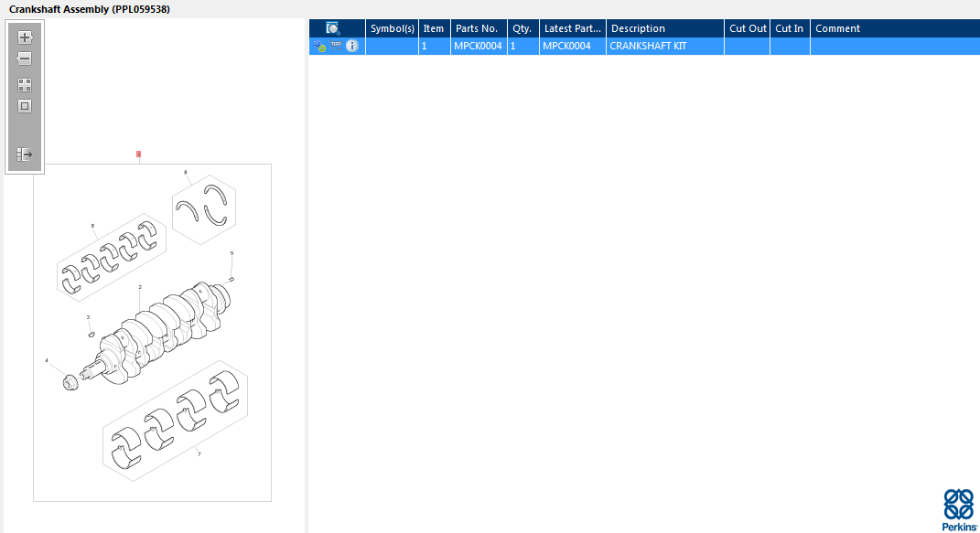The height and width of the screenshot is (533, 980).
Task: Click callout number 2 above the crankshaft
Action: pyautogui.click(x=140, y=287)
